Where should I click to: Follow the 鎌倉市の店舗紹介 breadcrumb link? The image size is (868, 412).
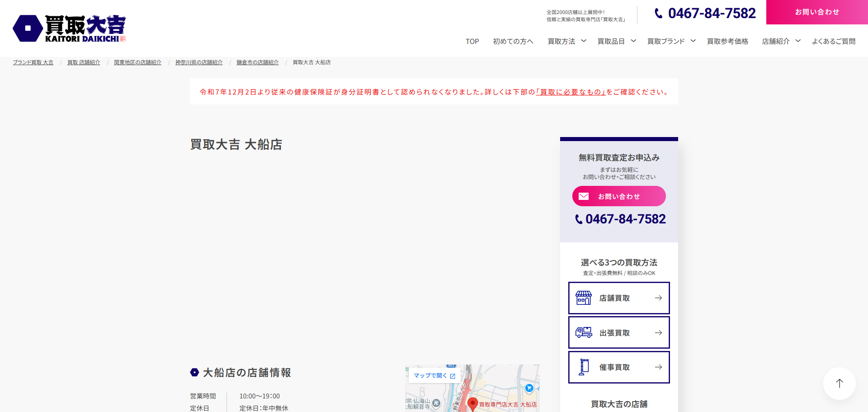click(258, 62)
